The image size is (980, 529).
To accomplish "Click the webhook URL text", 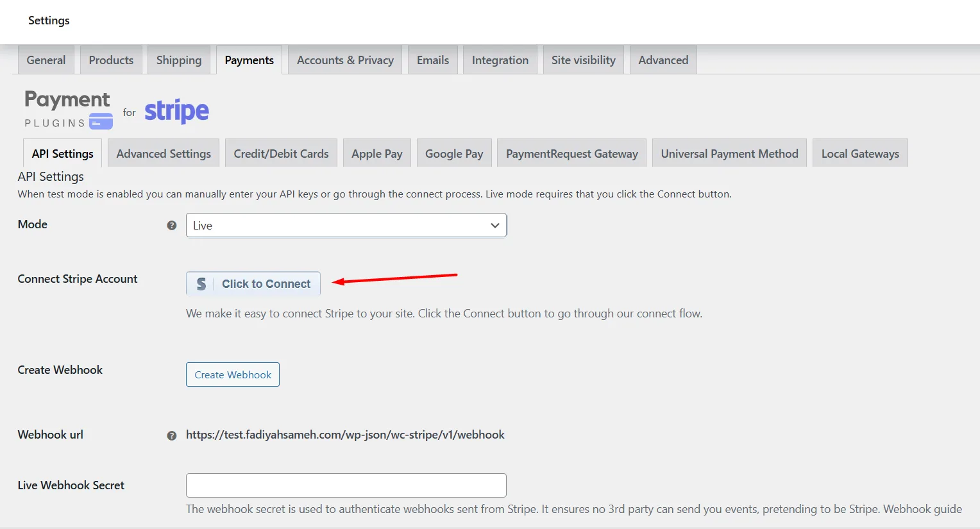I will tap(345, 435).
